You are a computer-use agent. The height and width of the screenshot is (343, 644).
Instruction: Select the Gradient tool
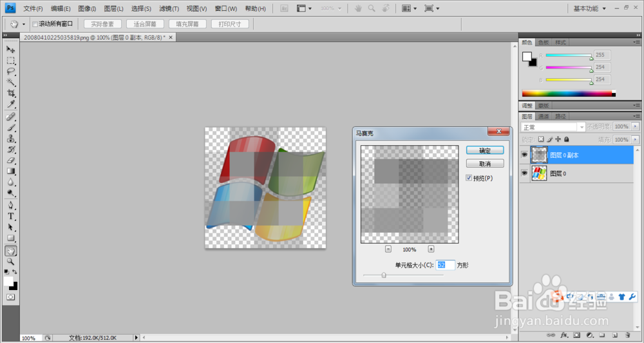11,171
